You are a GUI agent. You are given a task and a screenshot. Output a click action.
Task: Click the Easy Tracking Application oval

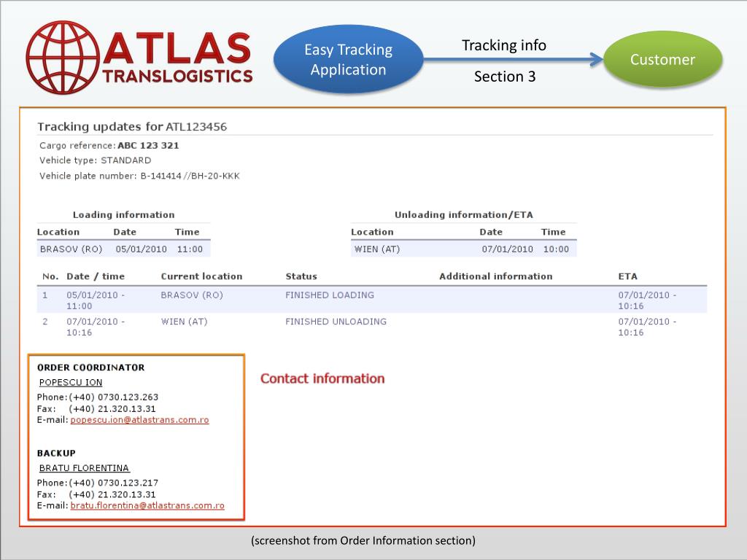(x=348, y=60)
